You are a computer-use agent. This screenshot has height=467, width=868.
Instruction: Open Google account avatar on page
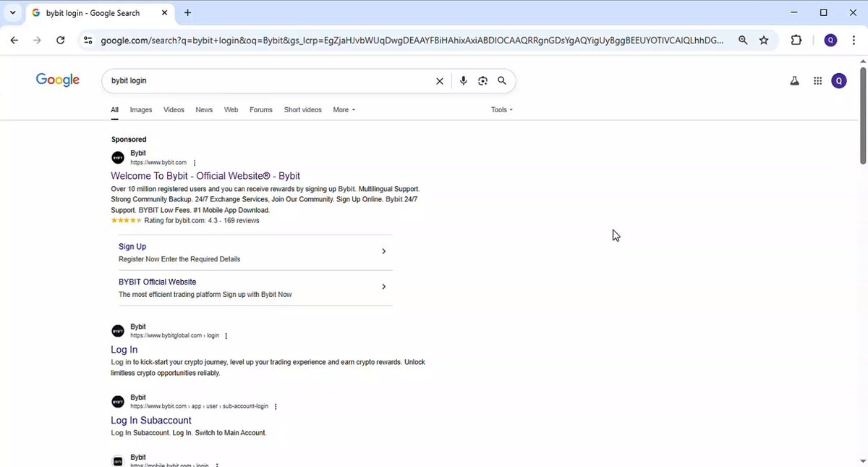pyautogui.click(x=839, y=81)
